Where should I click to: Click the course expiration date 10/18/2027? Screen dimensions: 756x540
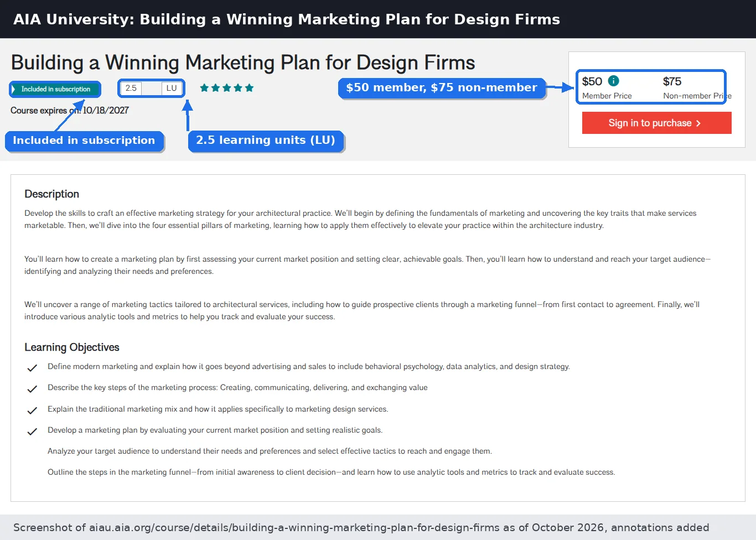pos(106,111)
